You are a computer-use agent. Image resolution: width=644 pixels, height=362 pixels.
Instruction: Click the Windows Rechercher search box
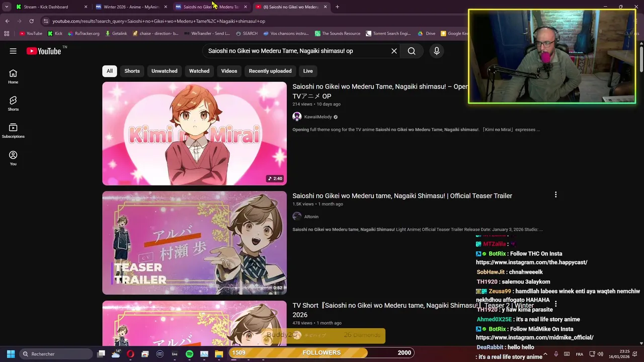pos(55,354)
